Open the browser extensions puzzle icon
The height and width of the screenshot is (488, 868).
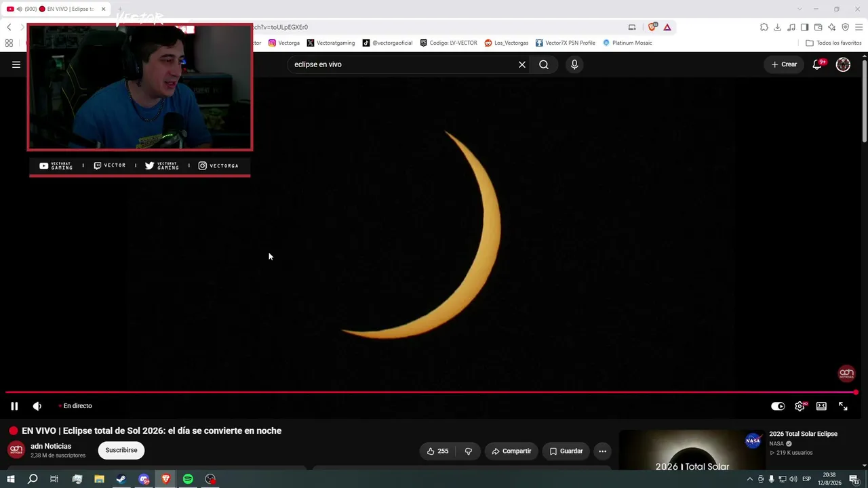[x=764, y=27]
